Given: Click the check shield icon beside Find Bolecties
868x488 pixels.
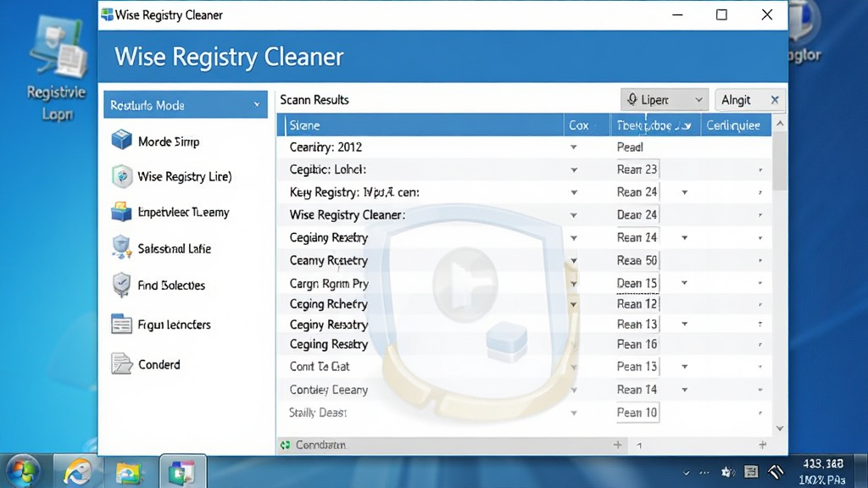Looking at the screenshot, I should tap(121, 285).
